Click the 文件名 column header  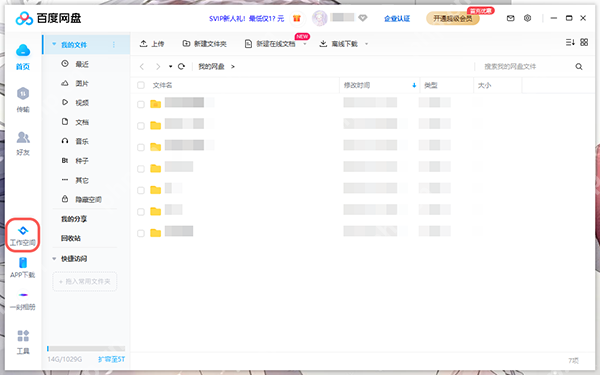163,85
